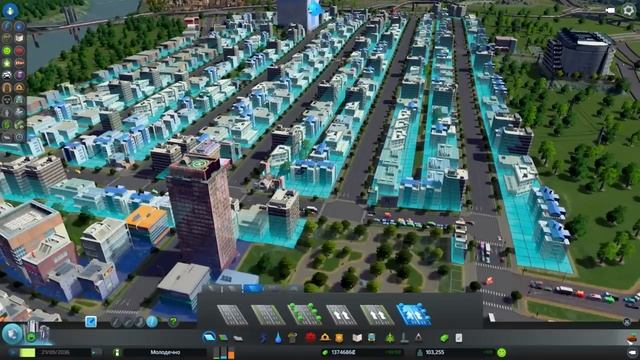The width and height of the screenshot is (640, 360).
Task: Show the green star building level info view
Action: pos(7,63)
